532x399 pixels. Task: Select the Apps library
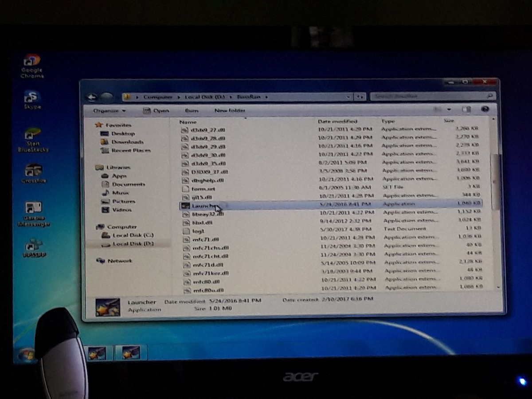[x=114, y=176]
